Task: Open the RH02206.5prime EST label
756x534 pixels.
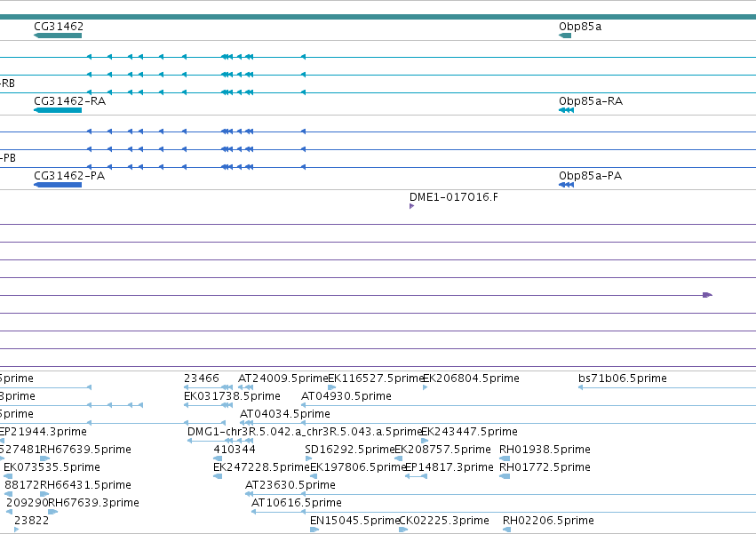Action: [548, 521]
